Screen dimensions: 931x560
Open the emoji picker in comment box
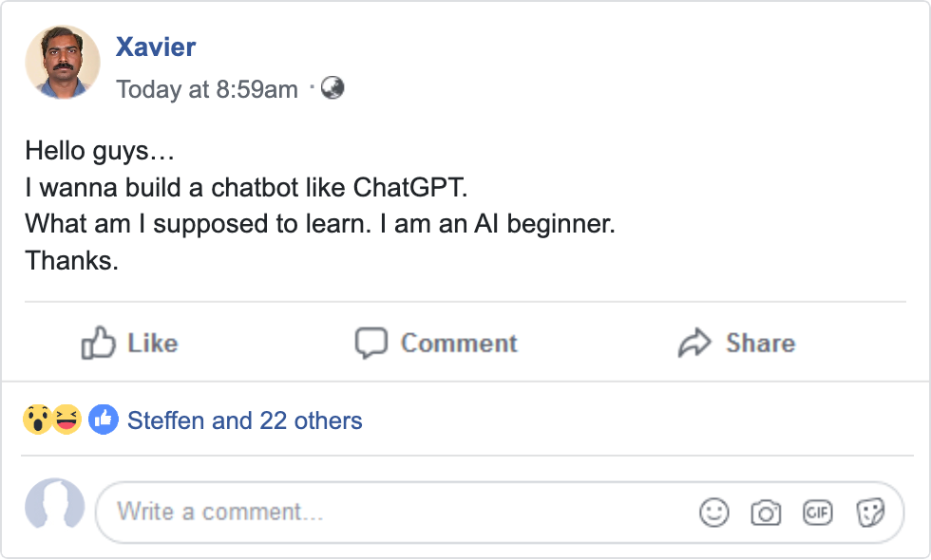tap(713, 513)
